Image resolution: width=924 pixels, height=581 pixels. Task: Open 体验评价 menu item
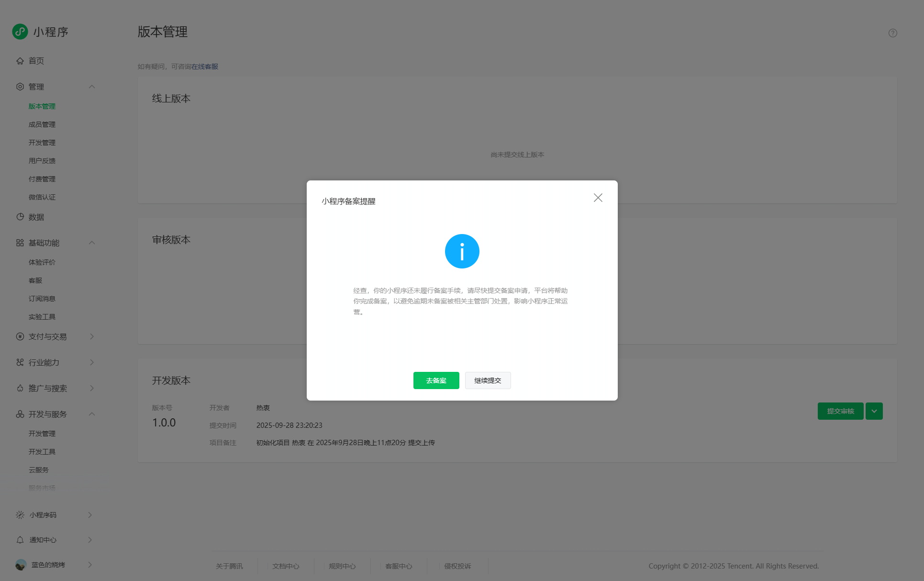coord(42,262)
